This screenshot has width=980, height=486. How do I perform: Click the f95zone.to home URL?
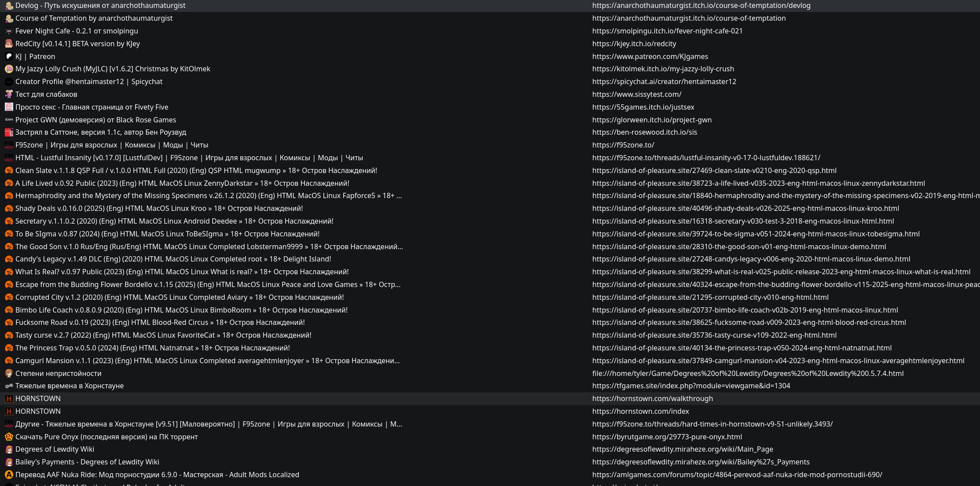[x=623, y=145]
